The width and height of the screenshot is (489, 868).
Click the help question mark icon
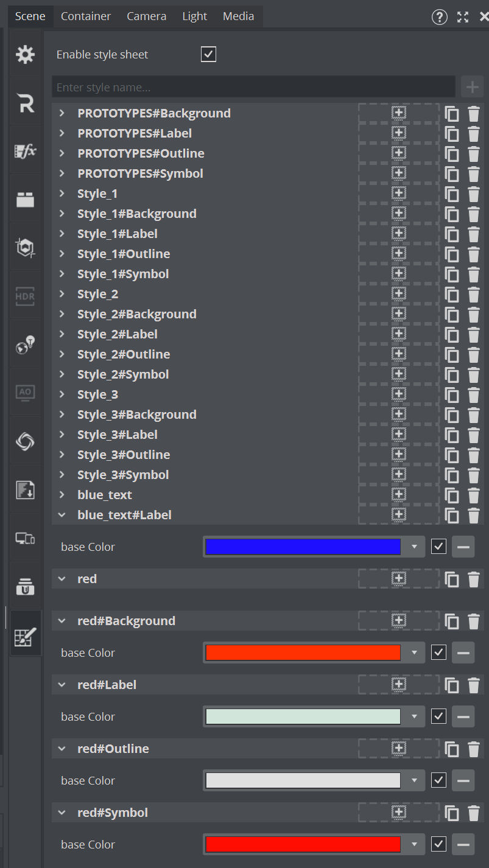tap(439, 17)
